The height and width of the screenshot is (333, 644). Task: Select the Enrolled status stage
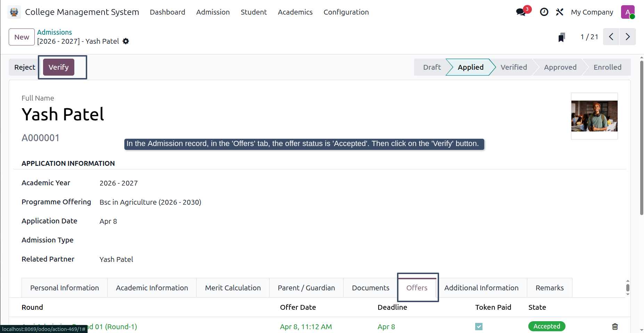(x=608, y=67)
